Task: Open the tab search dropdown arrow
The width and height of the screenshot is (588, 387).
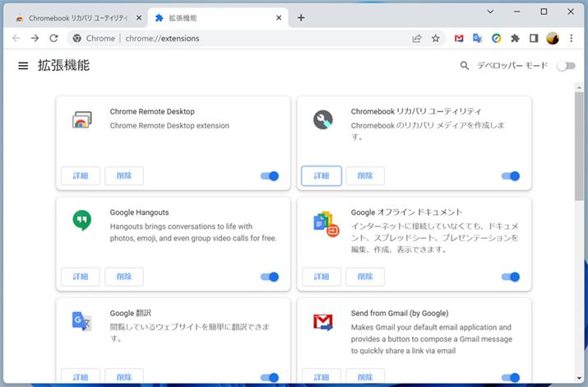Action: tap(490, 12)
